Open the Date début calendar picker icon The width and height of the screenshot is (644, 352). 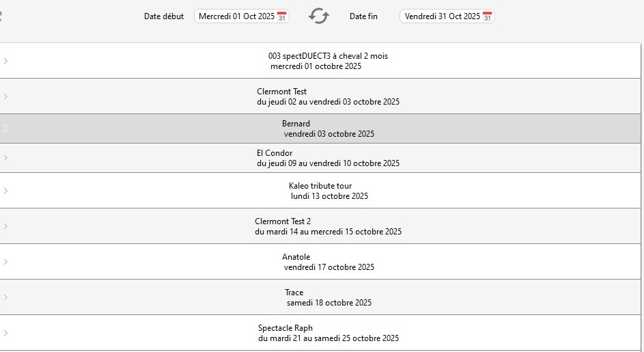pyautogui.click(x=282, y=16)
